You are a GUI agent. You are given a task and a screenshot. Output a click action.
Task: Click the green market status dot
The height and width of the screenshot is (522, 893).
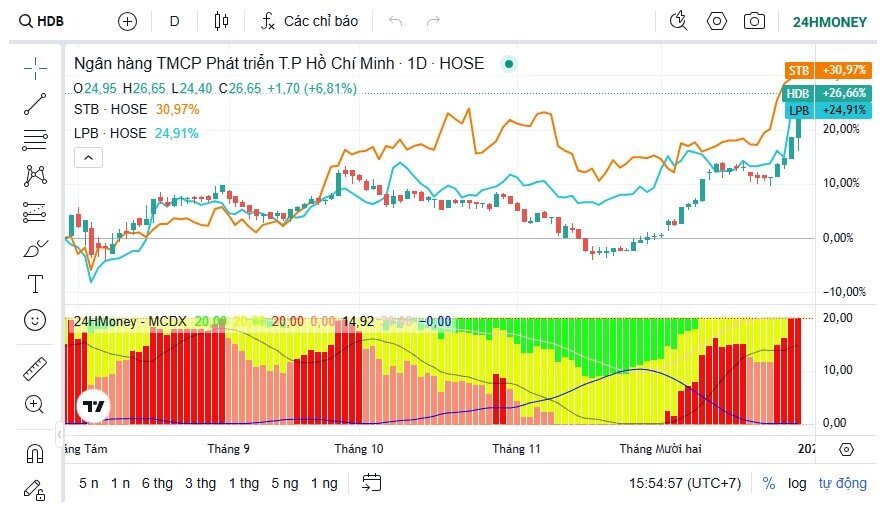pyautogui.click(x=509, y=64)
